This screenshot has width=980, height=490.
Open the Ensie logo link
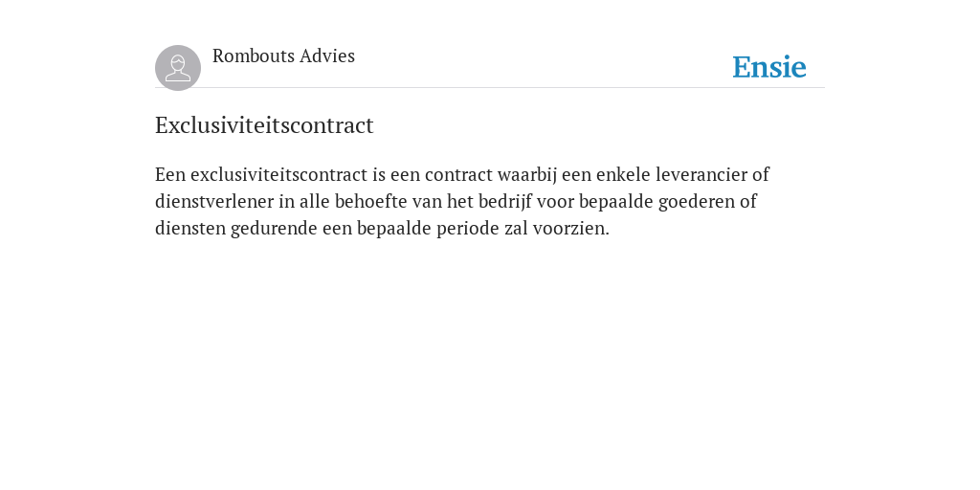pyautogui.click(x=769, y=67)
